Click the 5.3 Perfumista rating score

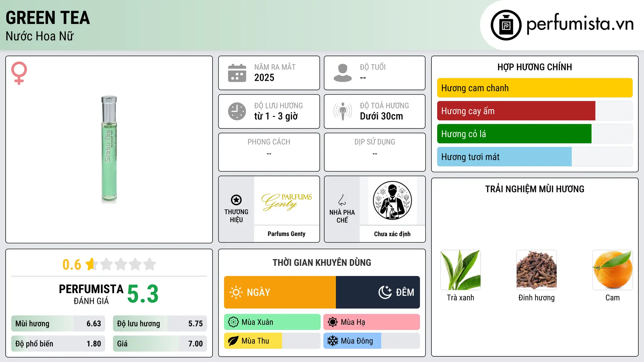coord(143,294)
